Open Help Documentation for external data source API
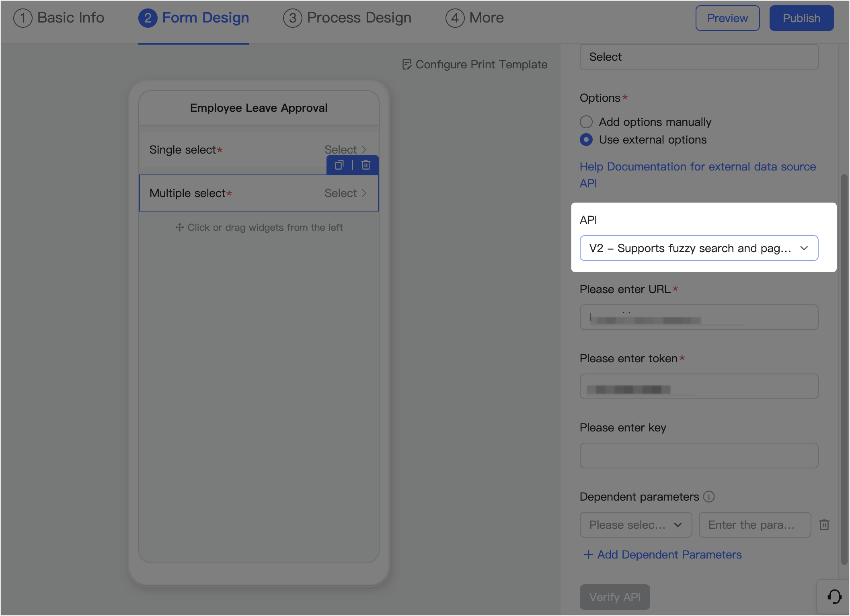 pyautogui.click(x=698, y=175)
